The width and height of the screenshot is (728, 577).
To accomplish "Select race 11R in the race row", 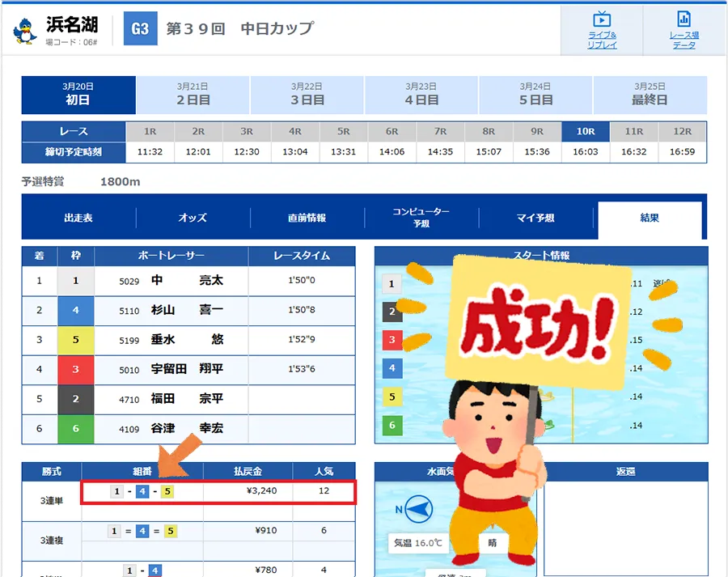I will tap(634, 131).
